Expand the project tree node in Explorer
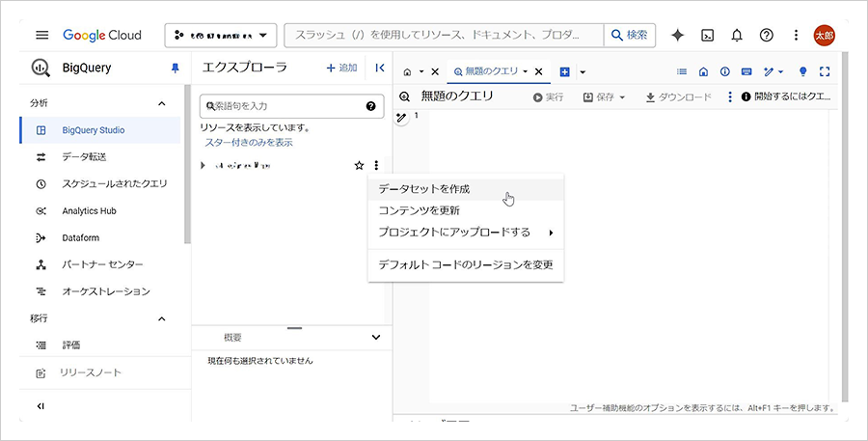Image resolution: width=868 pixels, height=441 pixels. tap(203, 165)
